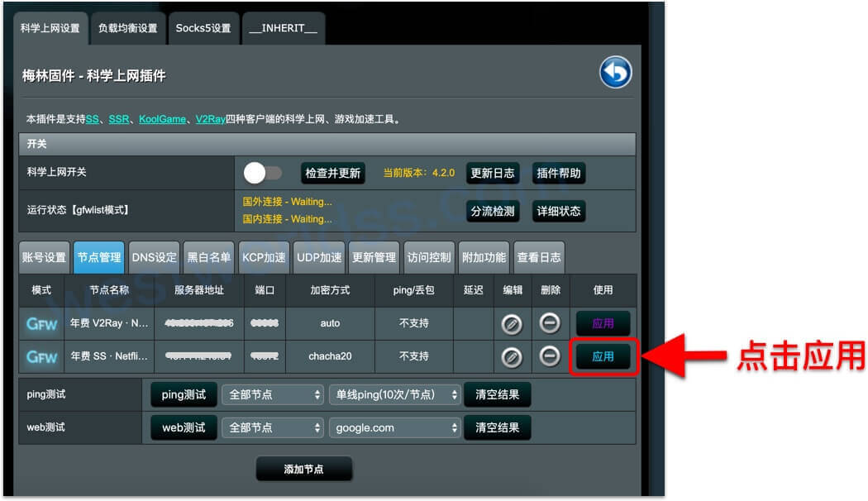
Task: Click the 添加节点 button
Action: pos(304,468)
